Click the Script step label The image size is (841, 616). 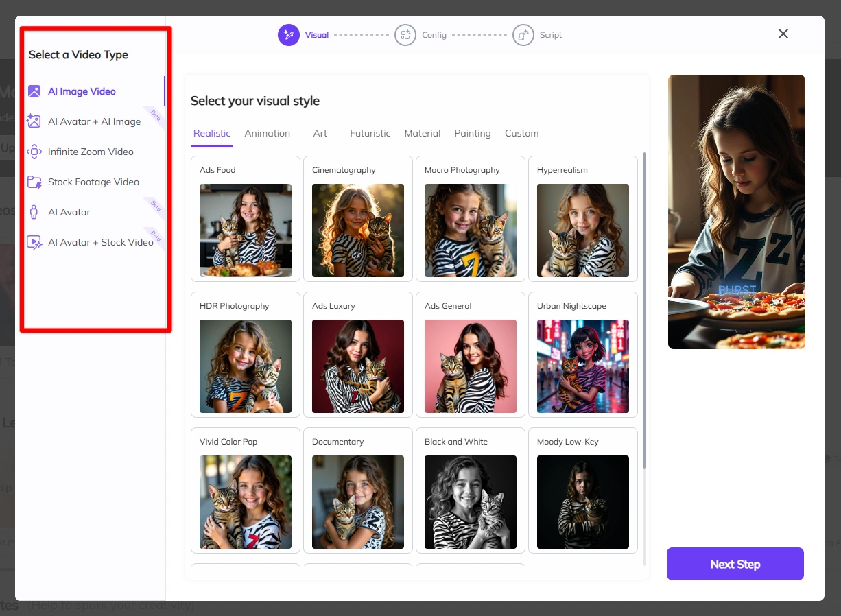click(551, 35)
